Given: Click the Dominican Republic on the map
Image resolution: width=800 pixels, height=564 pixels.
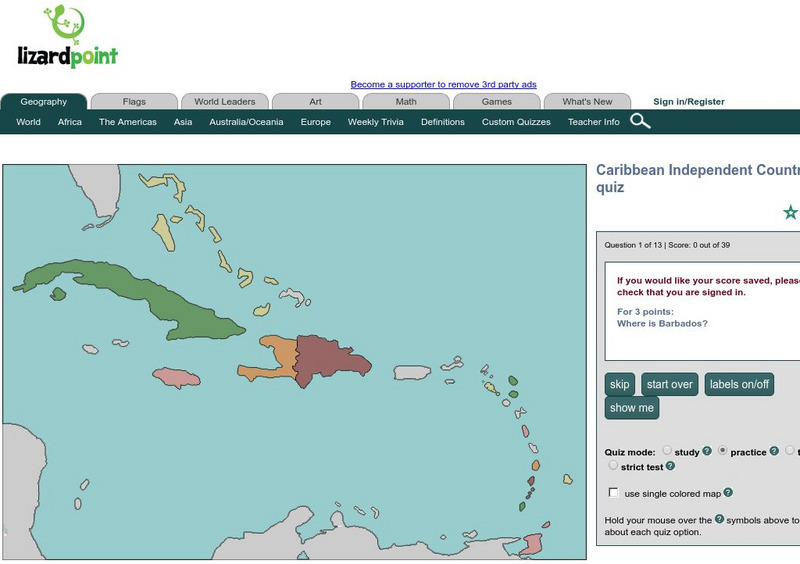Looking at the screenshot, I should tap(329, 360).
